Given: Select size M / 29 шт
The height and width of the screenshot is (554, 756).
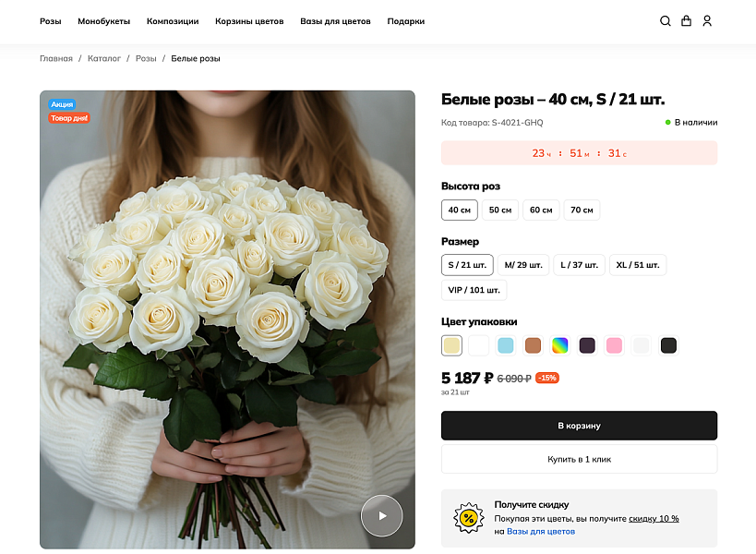Looking at the screenshot, I should coord(522,265).
